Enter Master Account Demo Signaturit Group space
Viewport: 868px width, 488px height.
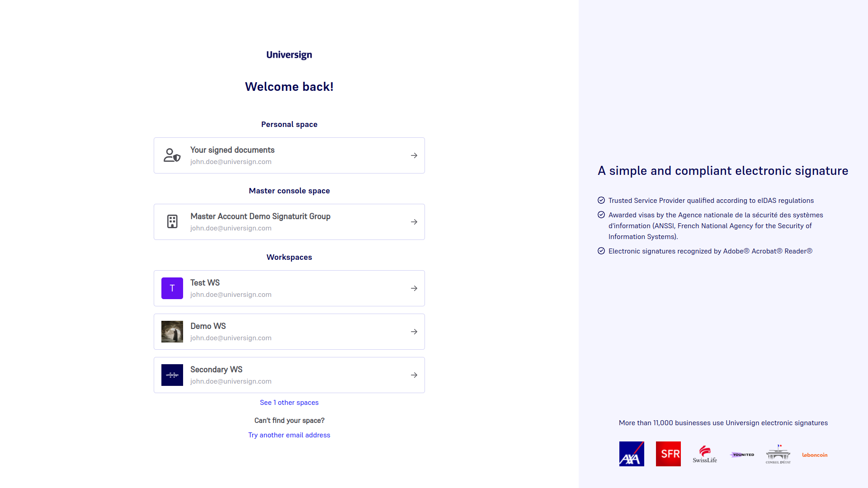[414, 221]
